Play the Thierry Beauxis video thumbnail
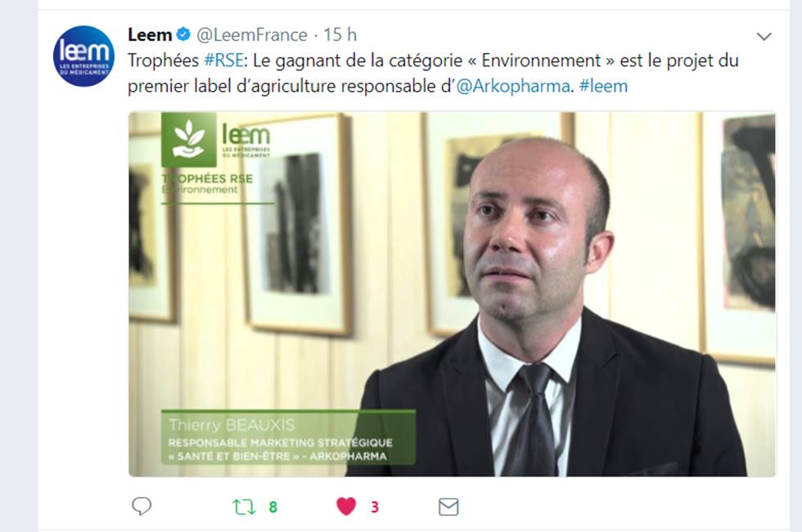This screenshot has height=532, width=802. pos(452,294)
